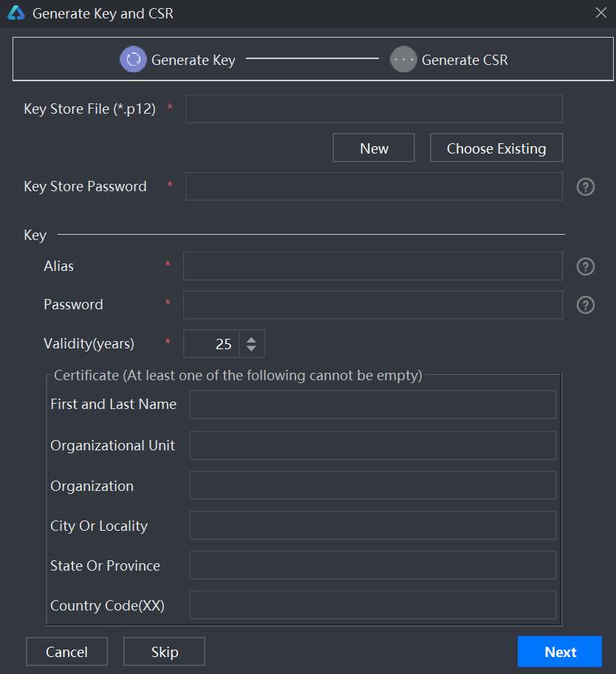Skip the key generation step

pos(164,652)
